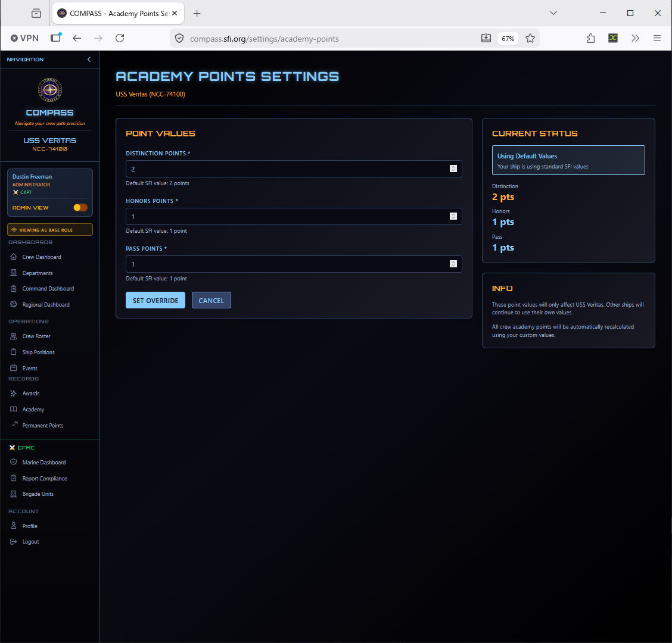Open Academy book icon
The width and height of the screenshot is (672, 643).
coord(14,409)
